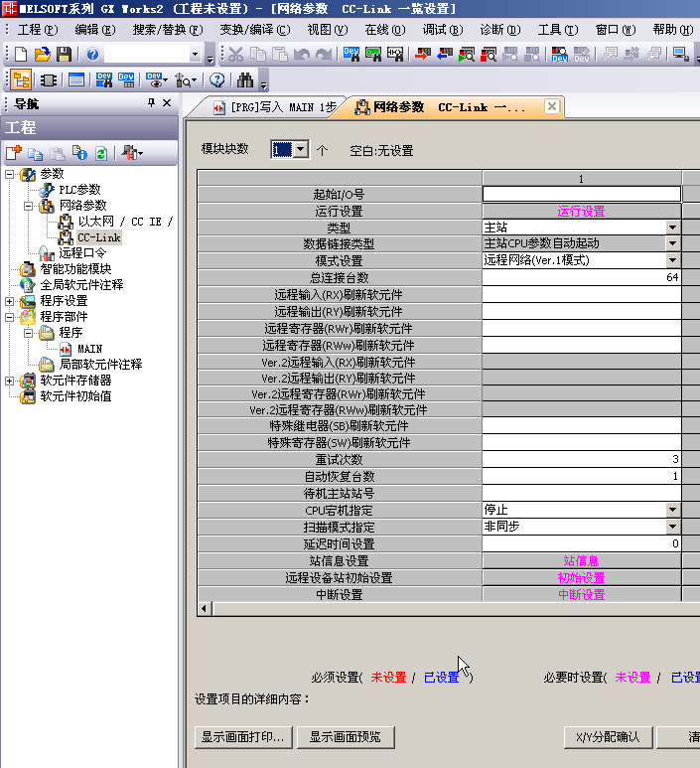Click the green refresh icon in project panel
The image size is (700, 768).
(x=100, y=153)
